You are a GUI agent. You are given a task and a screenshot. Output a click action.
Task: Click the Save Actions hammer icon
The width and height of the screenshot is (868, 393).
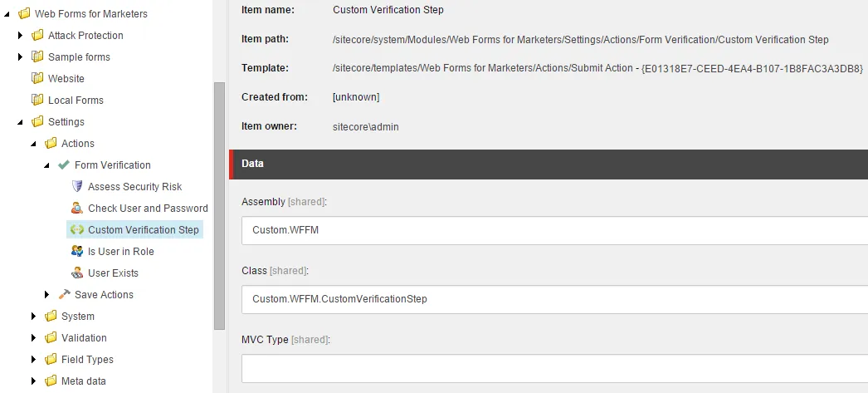click(x=64, y=295)
